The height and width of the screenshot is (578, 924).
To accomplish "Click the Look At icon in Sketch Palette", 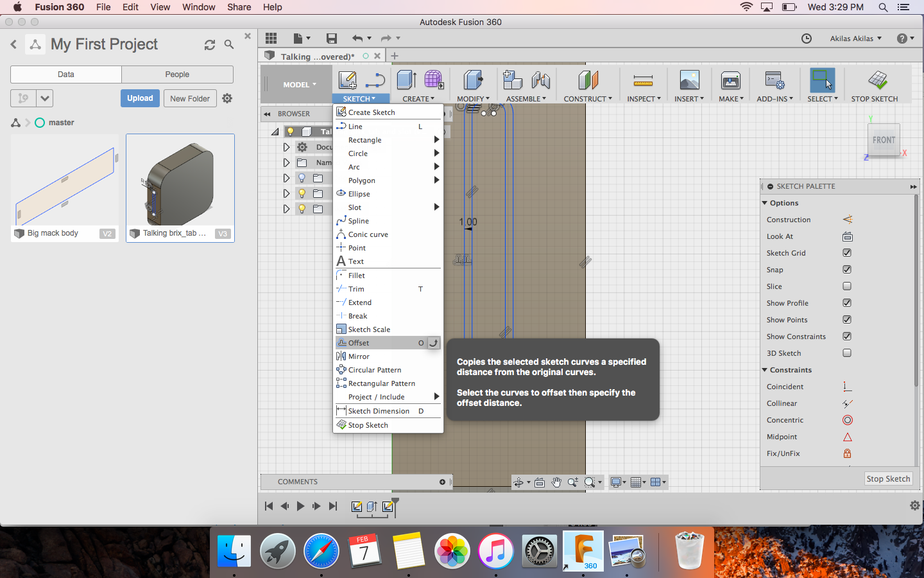I will (x=847, y=236).
